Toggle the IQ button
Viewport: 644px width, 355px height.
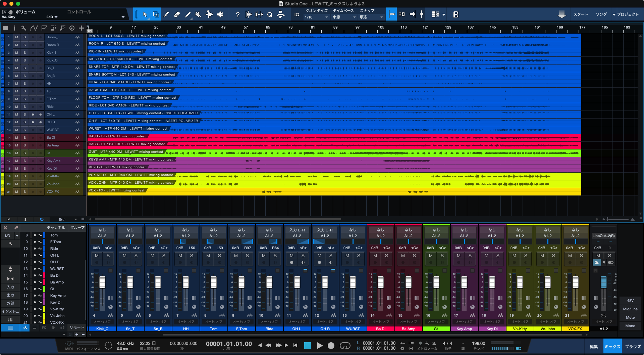click(x=297, y=14)
